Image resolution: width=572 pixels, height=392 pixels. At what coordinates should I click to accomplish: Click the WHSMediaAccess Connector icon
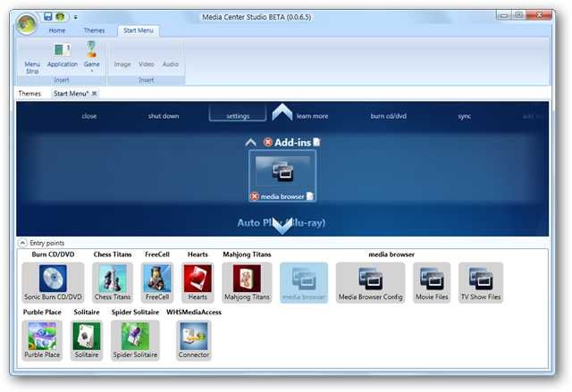[194, 341]
